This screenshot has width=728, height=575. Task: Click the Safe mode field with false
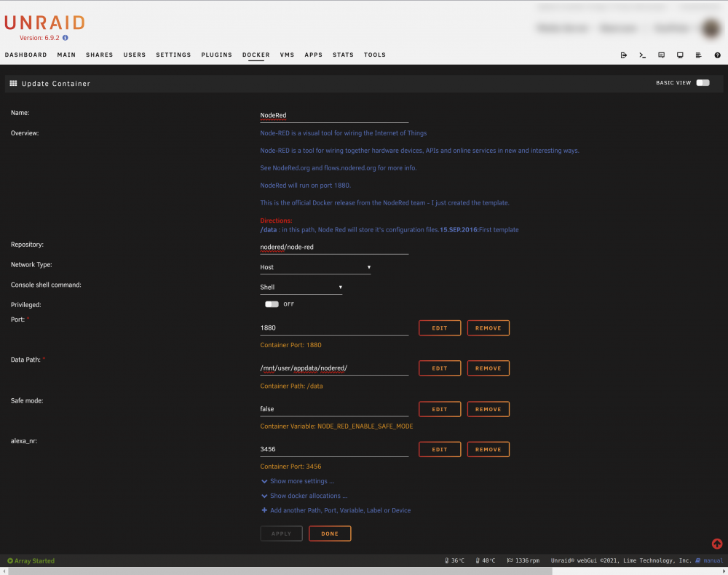(334, 409)
